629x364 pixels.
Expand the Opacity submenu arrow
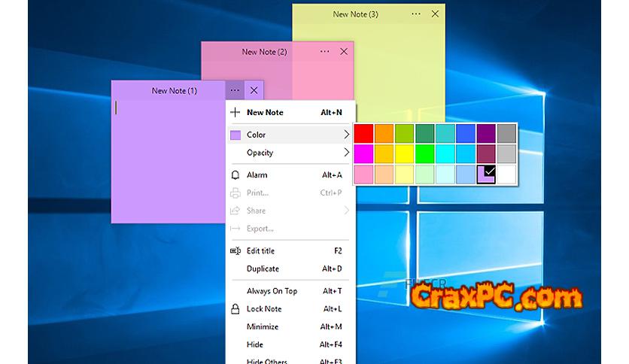point(347,153)
